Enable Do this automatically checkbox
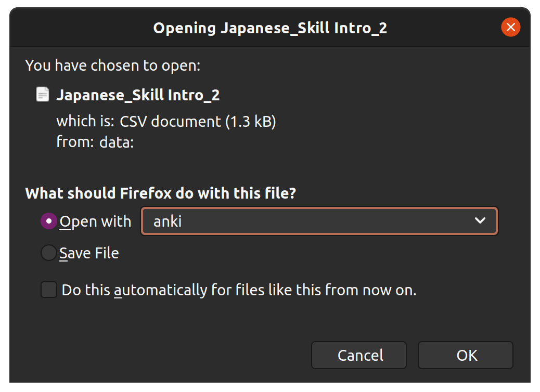 coord(49,290)
